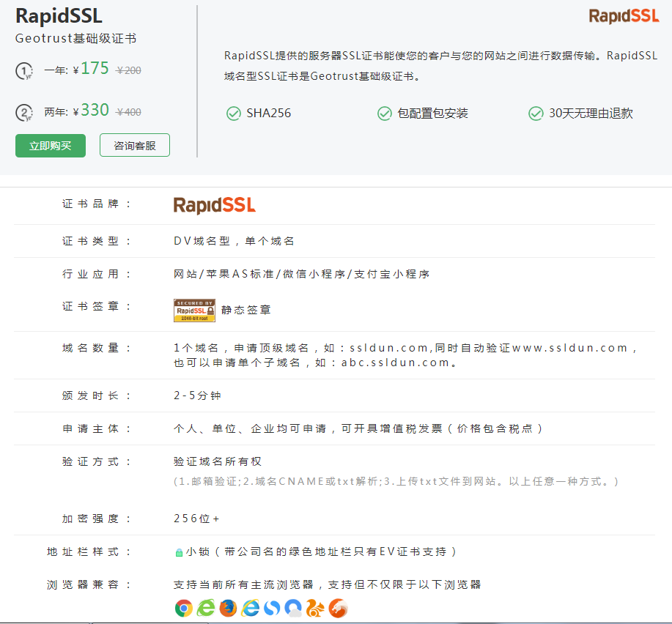Screen dimensions: 672x624
Task: Click the crossed-out price ¥200
Action: tap(128, 70)
